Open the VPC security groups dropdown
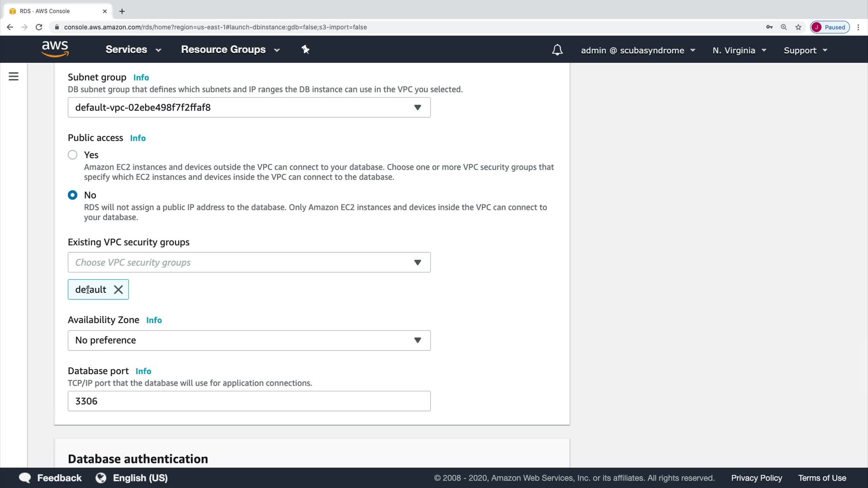 pos(249,263)
